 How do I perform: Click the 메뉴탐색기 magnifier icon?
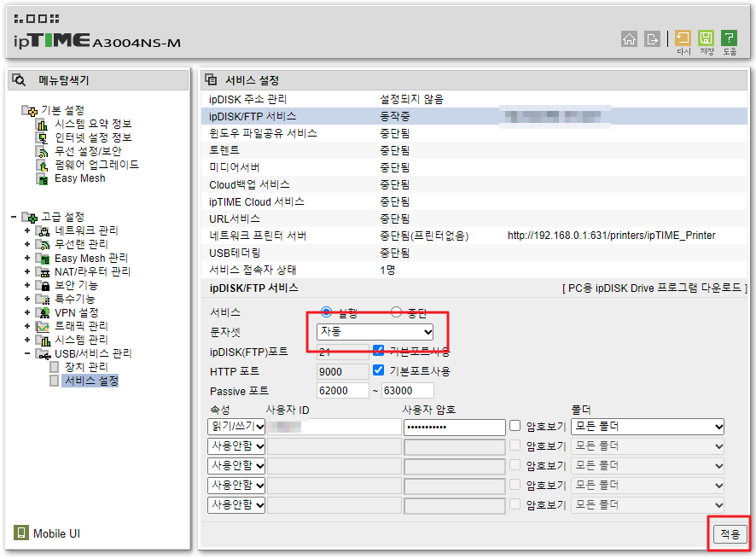(x=19, y=79)
